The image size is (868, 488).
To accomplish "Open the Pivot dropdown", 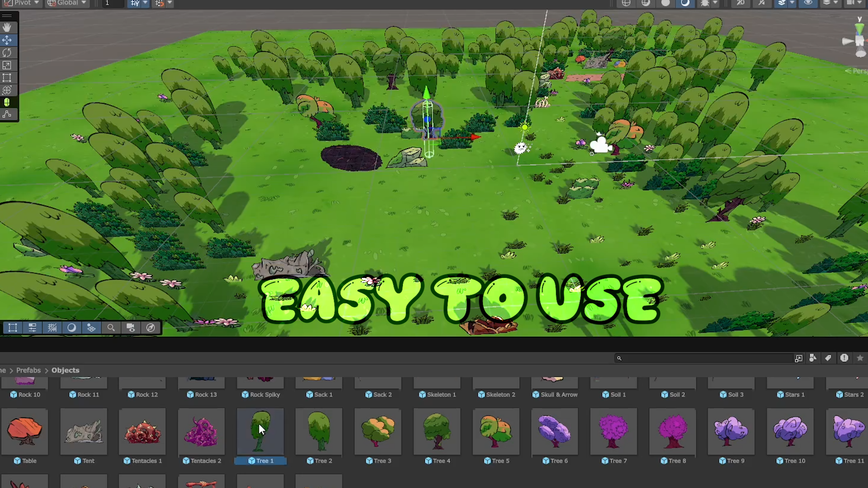I will pos(22,3).
